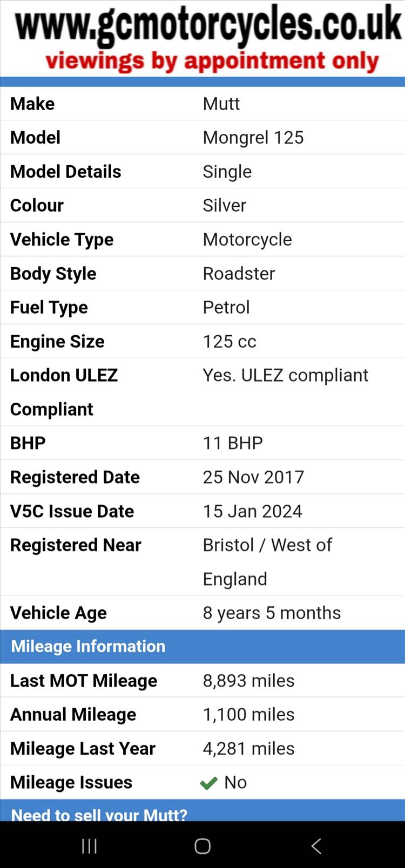Tap the Mongrel 125 model value
Image resolution: width=405 pixels, height=868 pixels.
point(253,138)
